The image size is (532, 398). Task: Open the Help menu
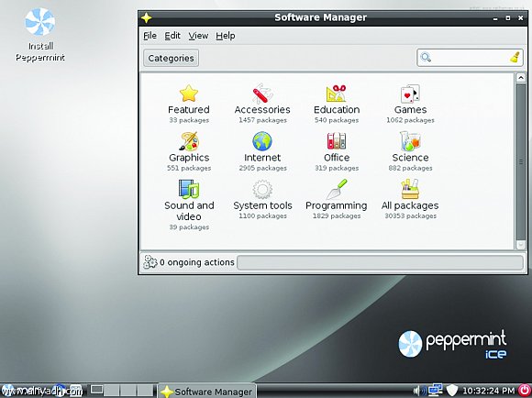226,36
